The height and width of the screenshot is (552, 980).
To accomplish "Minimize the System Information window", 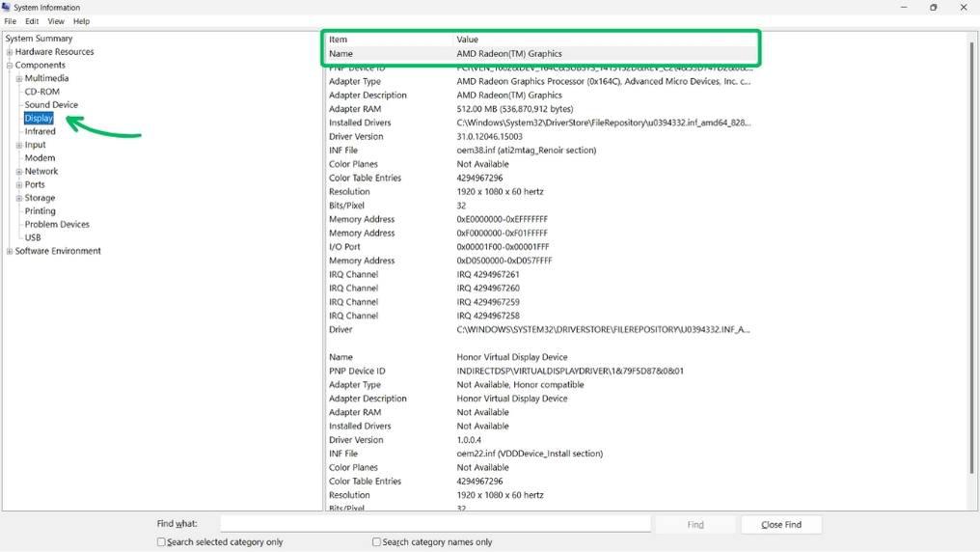I will [904, 7].
